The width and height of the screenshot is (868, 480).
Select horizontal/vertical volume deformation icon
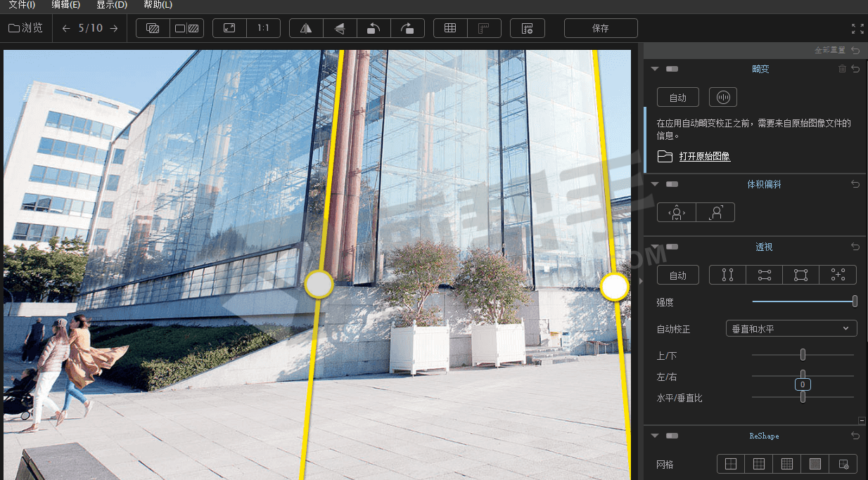tap(677, 212)
